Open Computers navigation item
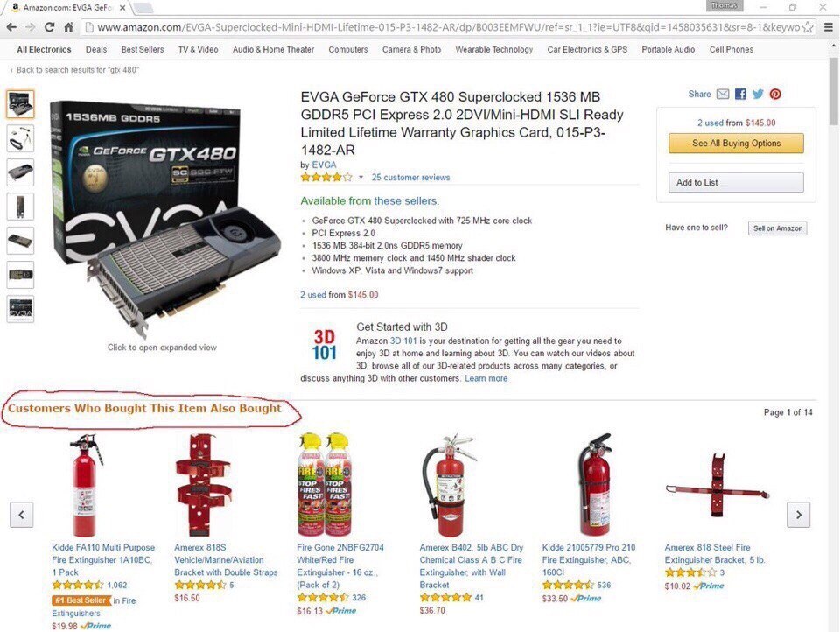This screenshot has height=632, width=840. coord(348,49)
